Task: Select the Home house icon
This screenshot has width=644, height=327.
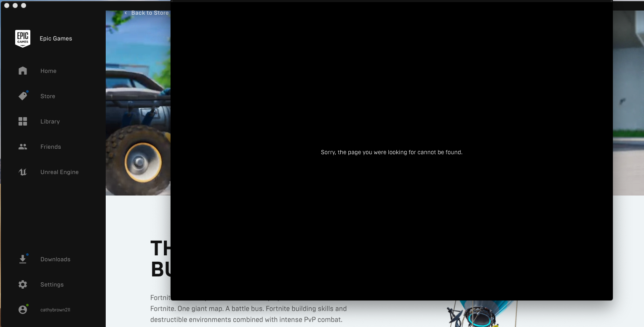Action: [x=23, y=70]
